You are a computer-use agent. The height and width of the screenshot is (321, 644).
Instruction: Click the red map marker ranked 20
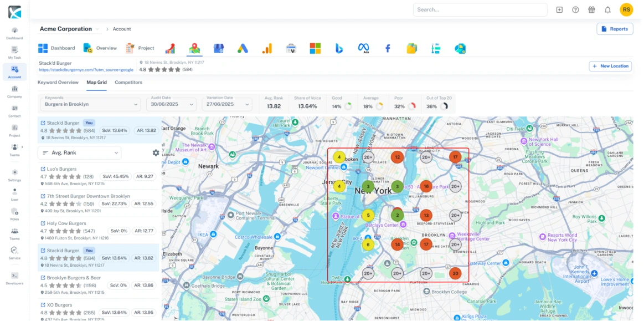pyautogui.click(x=455, y=273)
